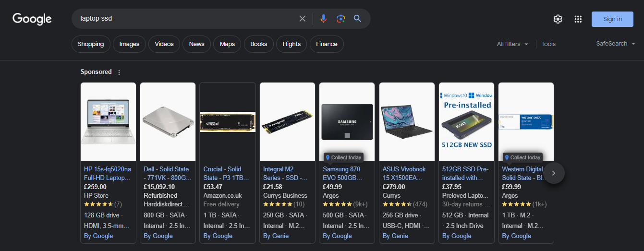The height and width of the screenshot is (251, 644).
Task: Open the HP 15s-fq5020na laptop image
Action: (108, 122)
